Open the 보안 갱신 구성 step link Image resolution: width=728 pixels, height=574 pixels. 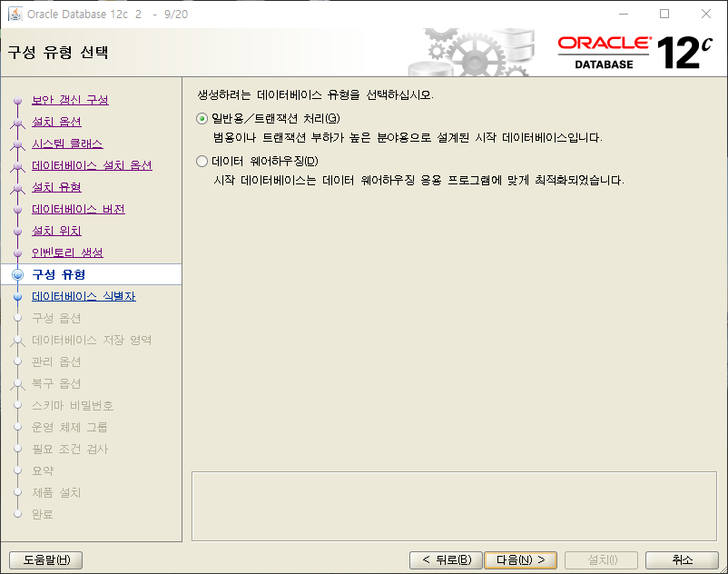point(70,100)
